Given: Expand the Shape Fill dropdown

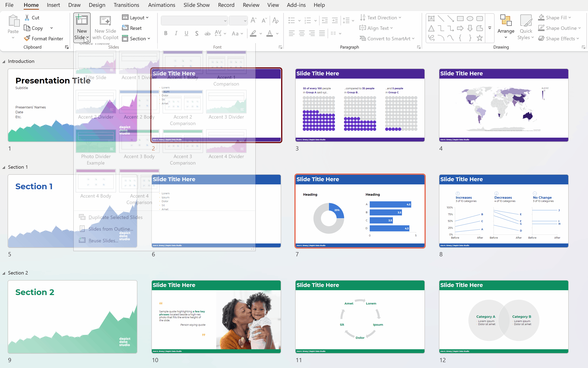Looking at the screenshot, I should coord(569,18).
